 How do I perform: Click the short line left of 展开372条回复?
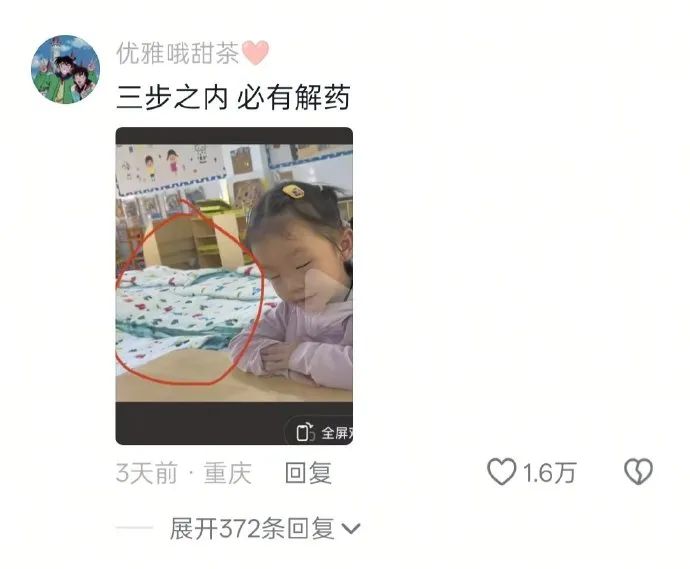coord(134,527)
